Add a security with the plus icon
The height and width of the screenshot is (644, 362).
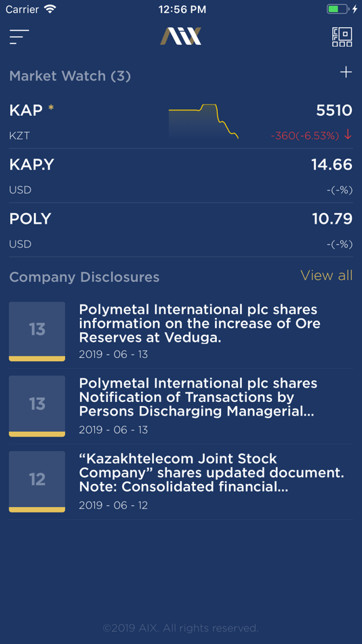point(346,73)
